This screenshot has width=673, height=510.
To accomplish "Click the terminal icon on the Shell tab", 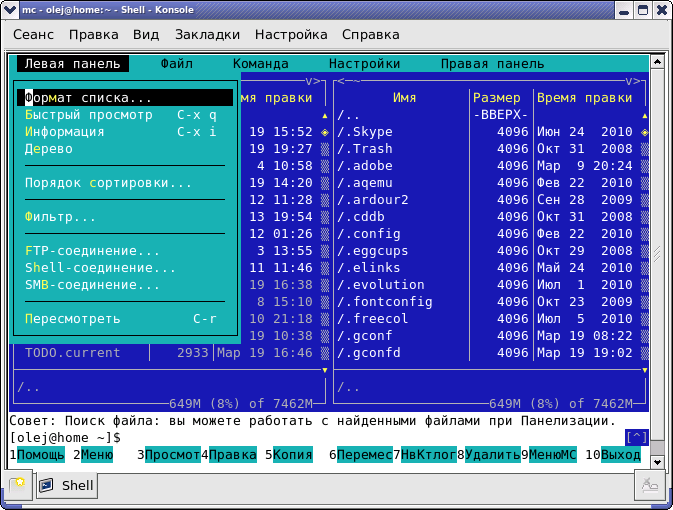I will (x=48, y=486).
